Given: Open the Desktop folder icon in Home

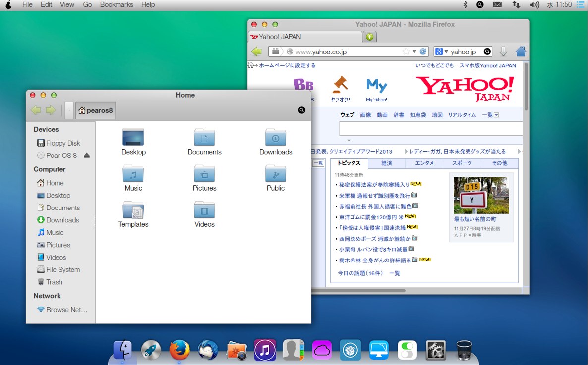Looking at the screenshot, I should click(133, 137).
